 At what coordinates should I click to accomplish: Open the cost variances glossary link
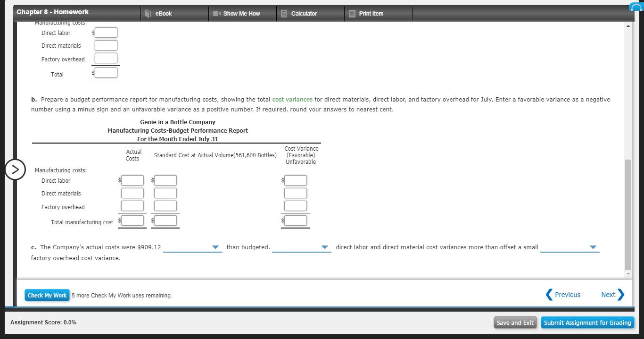pyautogui.click(x=292, y=99)
